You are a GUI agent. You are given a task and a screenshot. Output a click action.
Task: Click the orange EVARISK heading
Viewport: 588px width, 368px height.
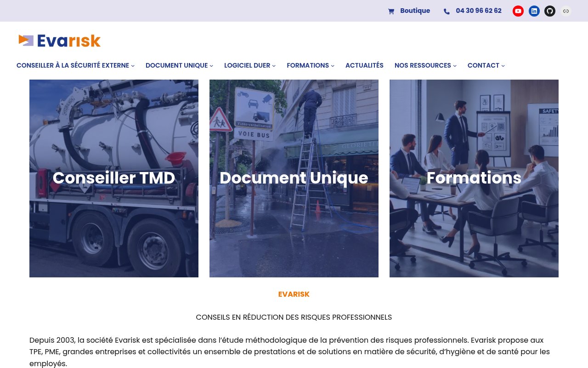294,294
